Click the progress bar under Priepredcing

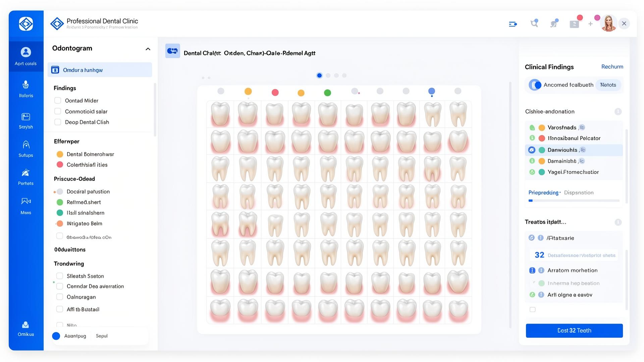tap(574, 201)
